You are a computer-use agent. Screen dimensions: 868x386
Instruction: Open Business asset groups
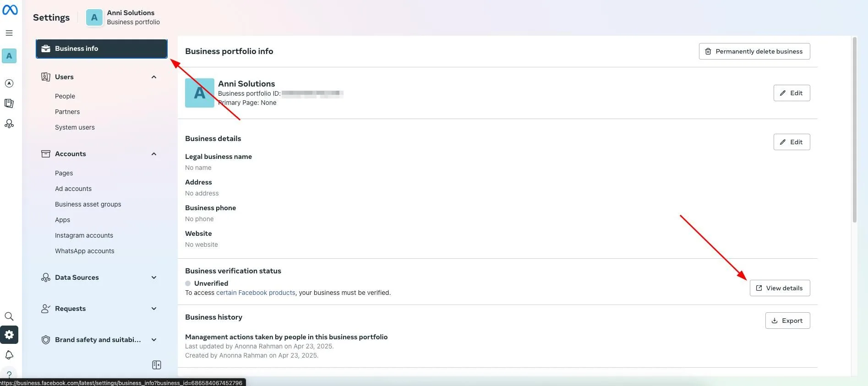[88, 204]
